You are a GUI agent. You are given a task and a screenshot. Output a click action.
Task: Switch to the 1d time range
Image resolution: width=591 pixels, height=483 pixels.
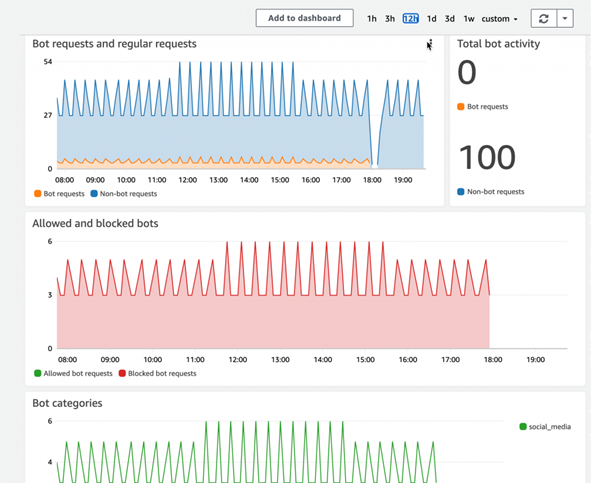[432, 18]
